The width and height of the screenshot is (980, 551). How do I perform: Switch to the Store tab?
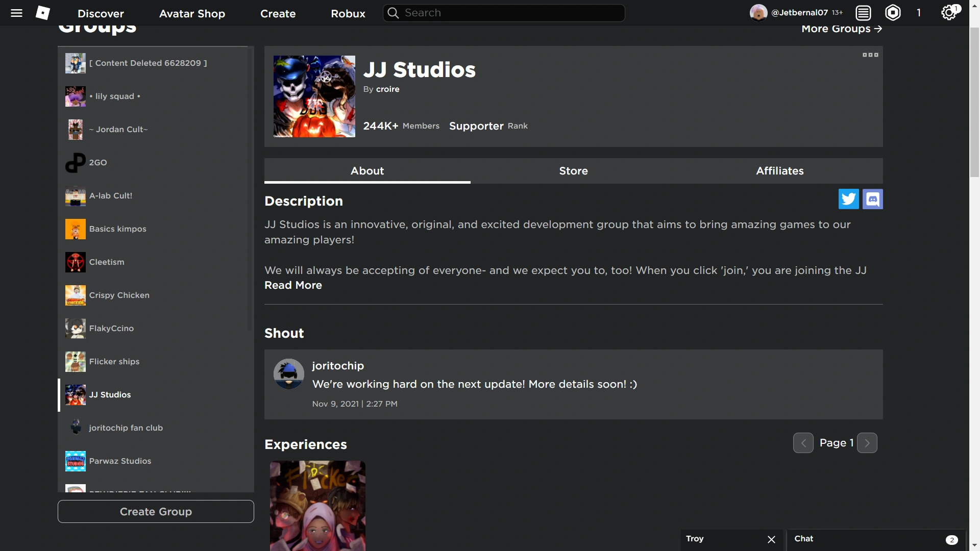573,171
